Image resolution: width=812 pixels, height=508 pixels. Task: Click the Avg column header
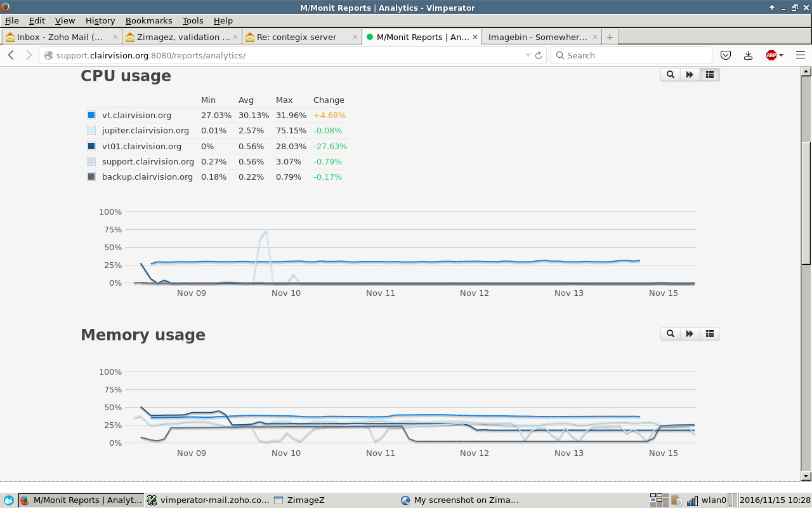(x=246, y=100)
